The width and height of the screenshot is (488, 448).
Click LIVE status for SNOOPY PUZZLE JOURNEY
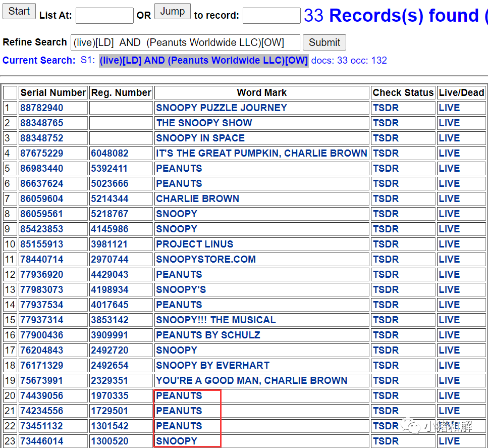click(449, 108)
